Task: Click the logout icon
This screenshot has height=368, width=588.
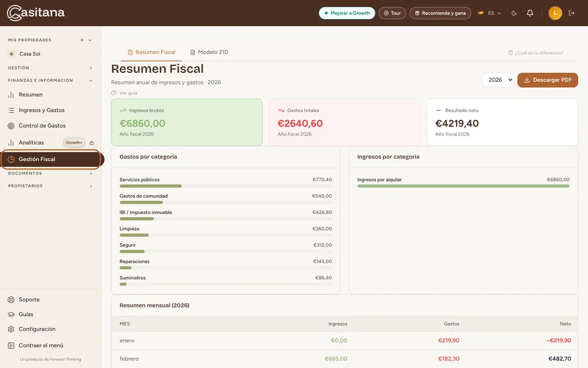Action: [x=572, y=13]
